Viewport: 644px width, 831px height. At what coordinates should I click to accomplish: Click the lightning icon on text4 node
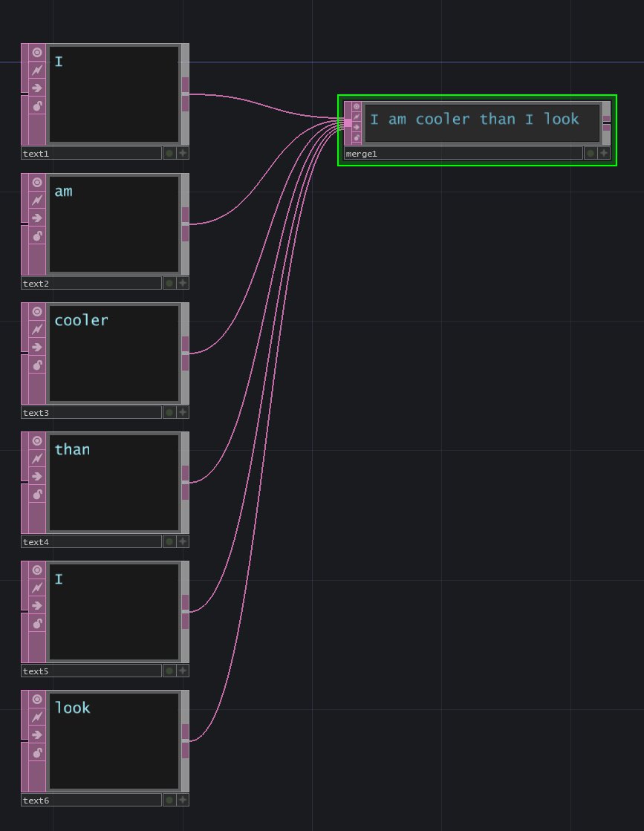click(x=37, y=459)
